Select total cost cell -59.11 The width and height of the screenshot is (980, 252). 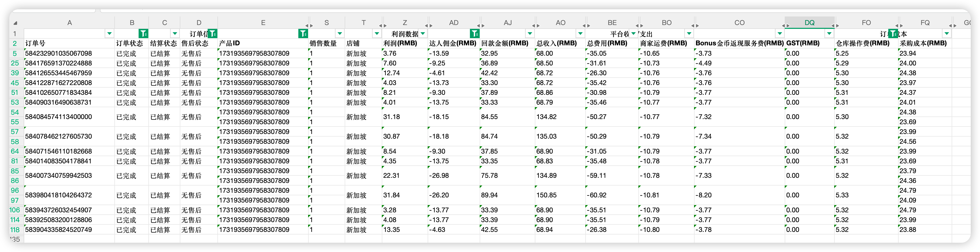[612, 175]
